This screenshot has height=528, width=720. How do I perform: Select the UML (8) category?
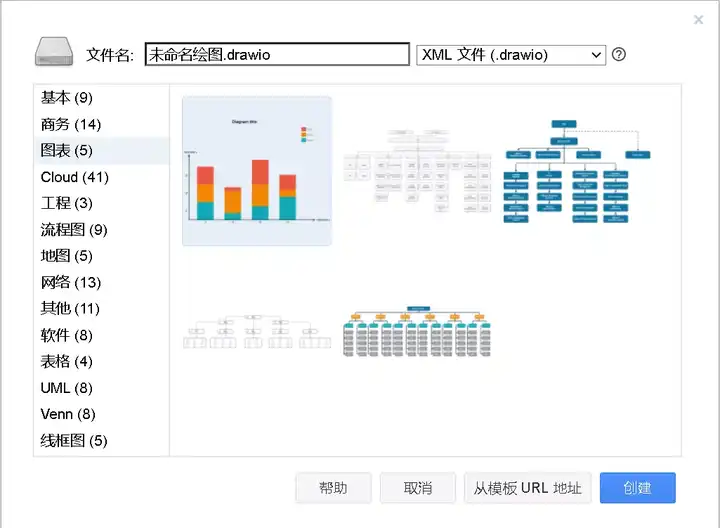101,388
